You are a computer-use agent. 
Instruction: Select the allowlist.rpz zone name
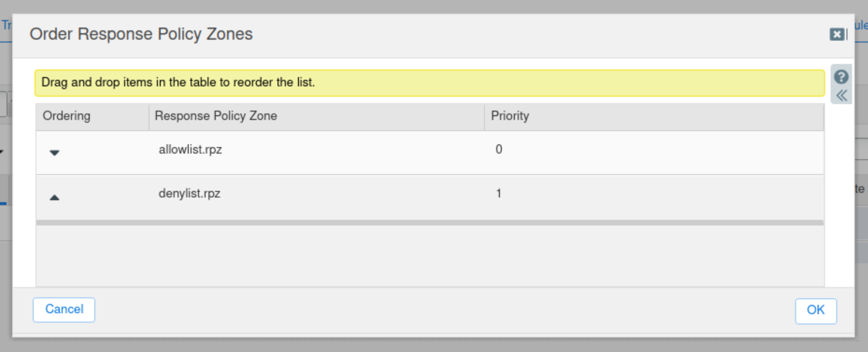point(190,150)
